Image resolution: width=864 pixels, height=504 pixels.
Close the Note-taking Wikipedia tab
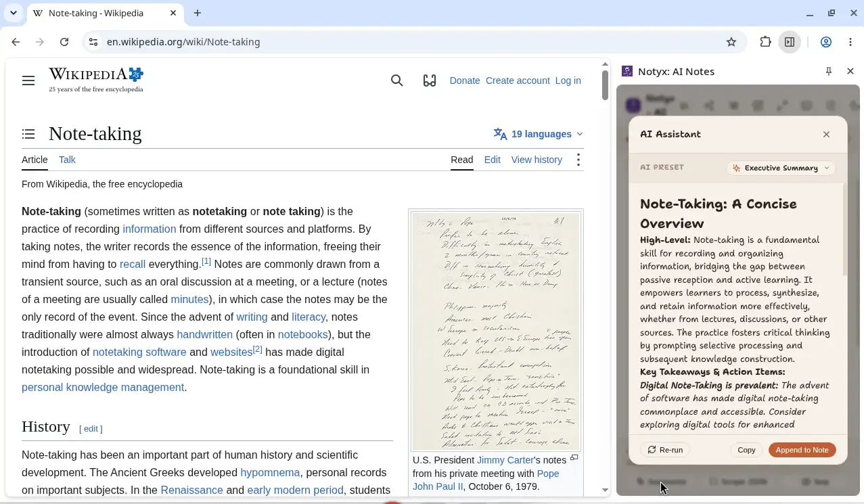point(173,13)
